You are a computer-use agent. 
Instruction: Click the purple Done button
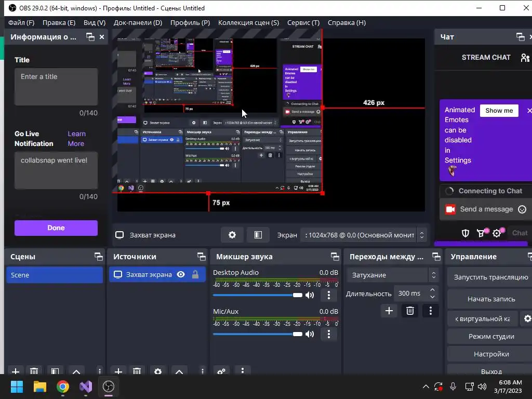(56, 228)
